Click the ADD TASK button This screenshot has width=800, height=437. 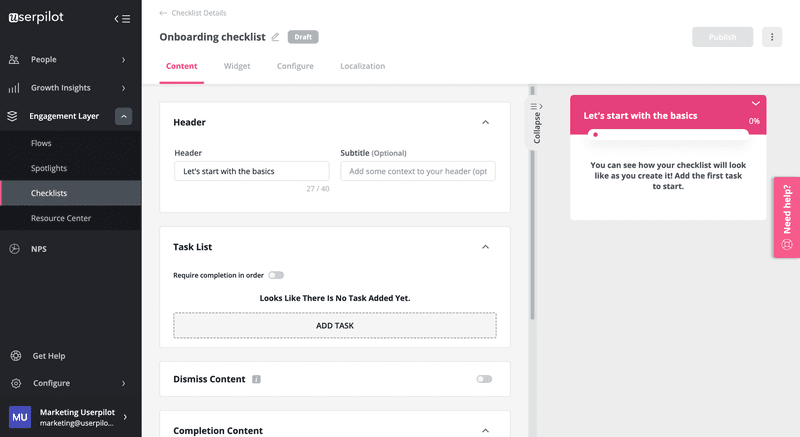335,325
